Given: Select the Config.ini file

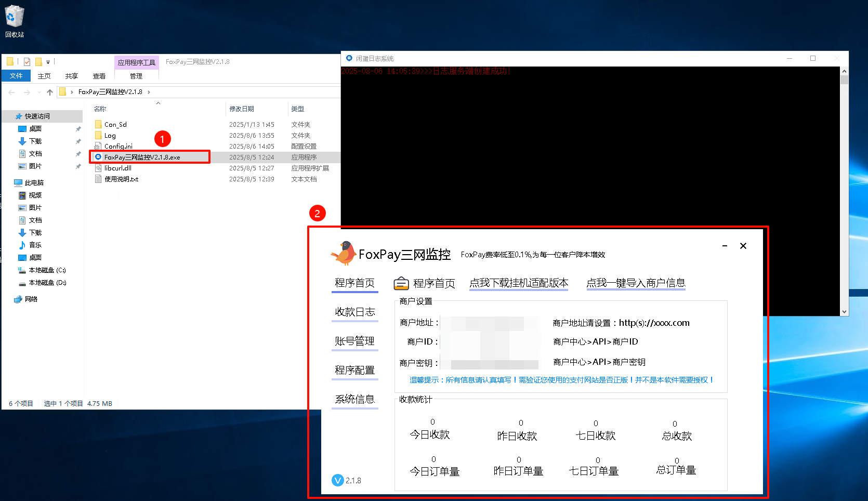Looking at the screenshot, I should click(x=118, y=146).
